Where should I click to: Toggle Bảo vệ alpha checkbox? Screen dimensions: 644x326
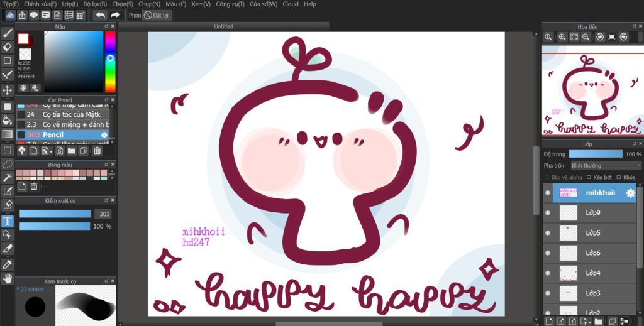pos(547,177)
